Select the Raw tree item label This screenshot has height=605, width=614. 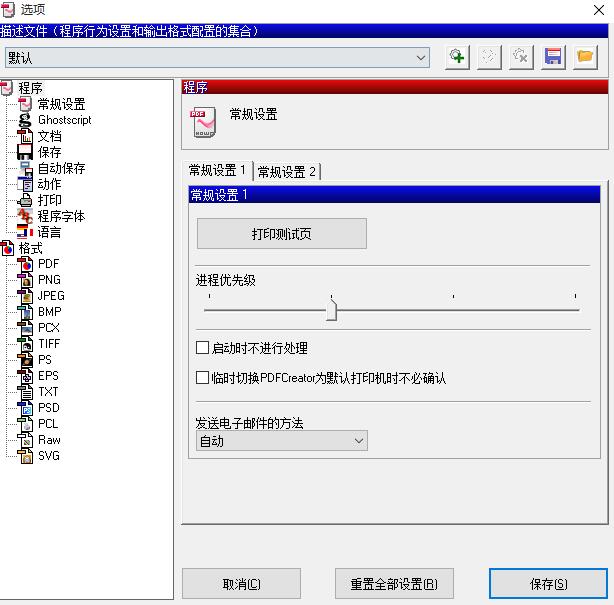pos(49,440)
